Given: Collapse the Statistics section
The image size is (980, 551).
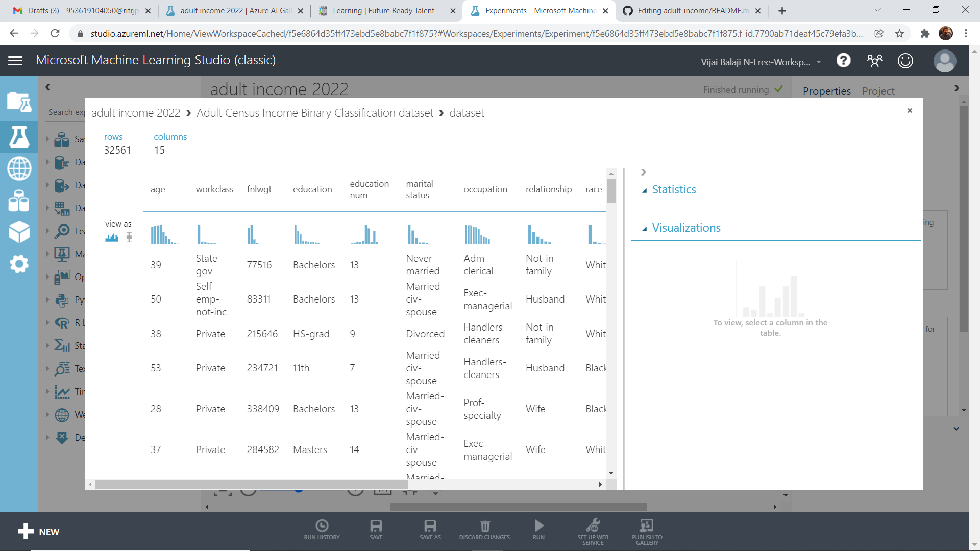Looking at the screenshot, I should point(646,189).
